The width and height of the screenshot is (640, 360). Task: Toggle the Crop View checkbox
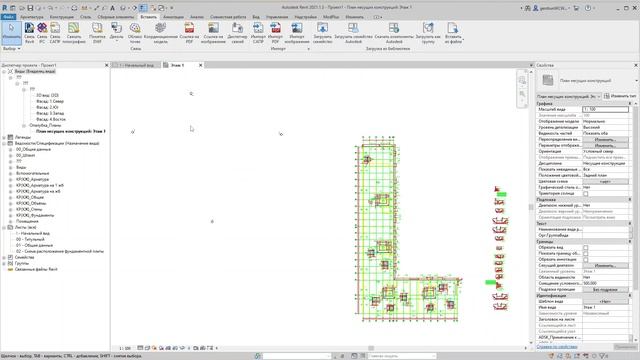click(586, 247)
